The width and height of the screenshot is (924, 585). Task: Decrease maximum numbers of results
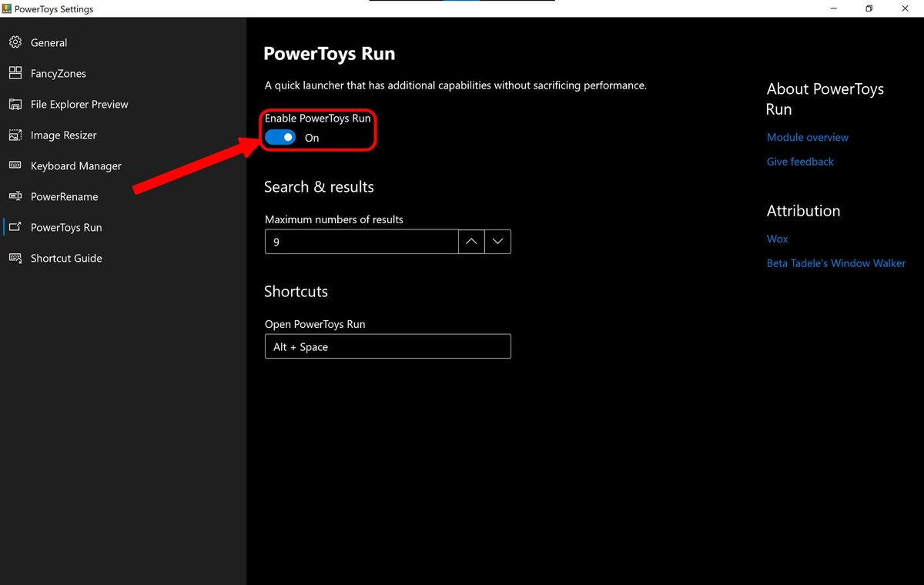pos(497,241)
